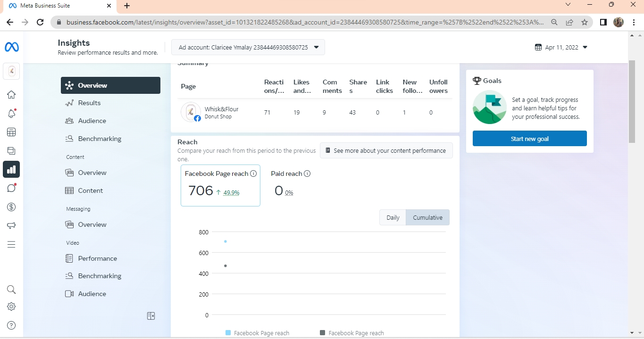Image resolution: width=644 pixels, height=339 pixels.
Task: Toggle browser side panel icon
Action: tap(603, 22)
